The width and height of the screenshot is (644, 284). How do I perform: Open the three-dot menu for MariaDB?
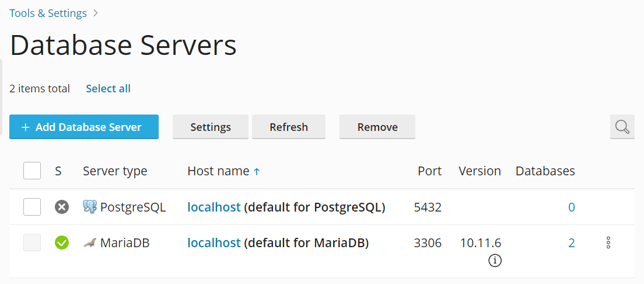608,243
